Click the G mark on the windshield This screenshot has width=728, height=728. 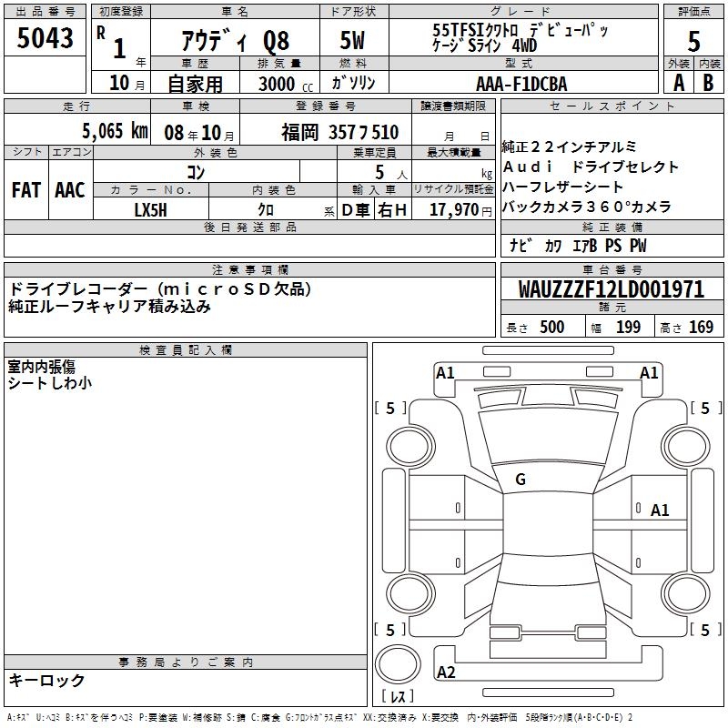(x=521, y=480)
